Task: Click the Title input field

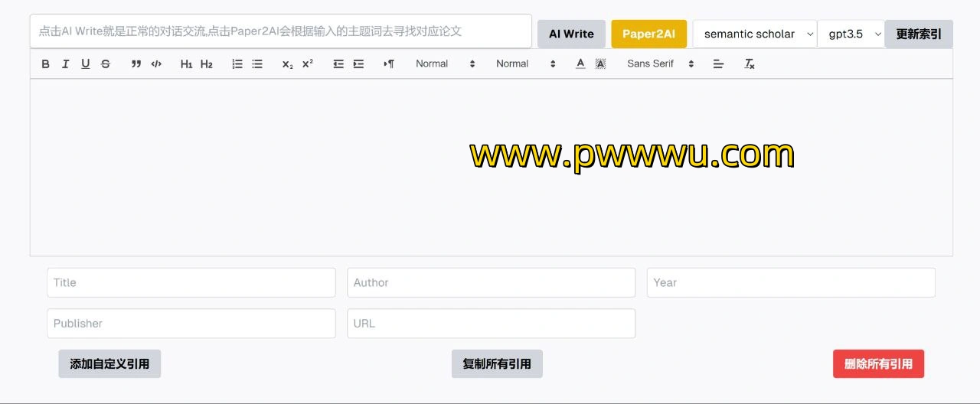Action: pyautogui.click(x=191, y=282)
